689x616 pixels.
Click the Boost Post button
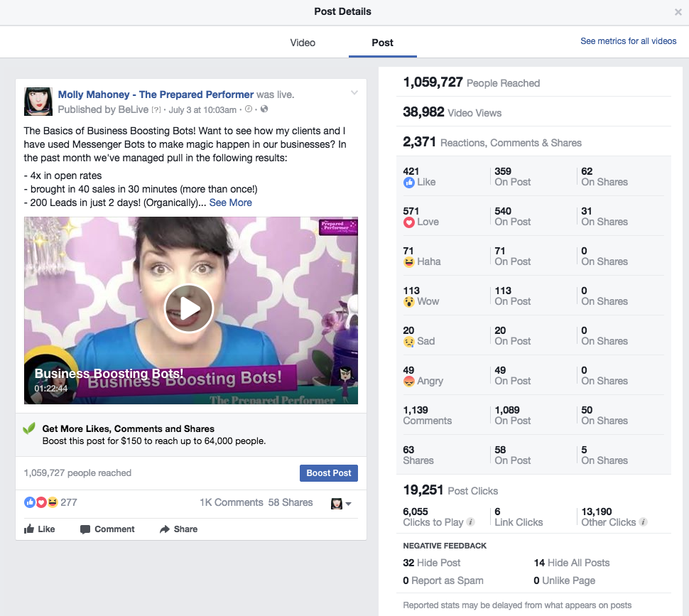(329, 473)
